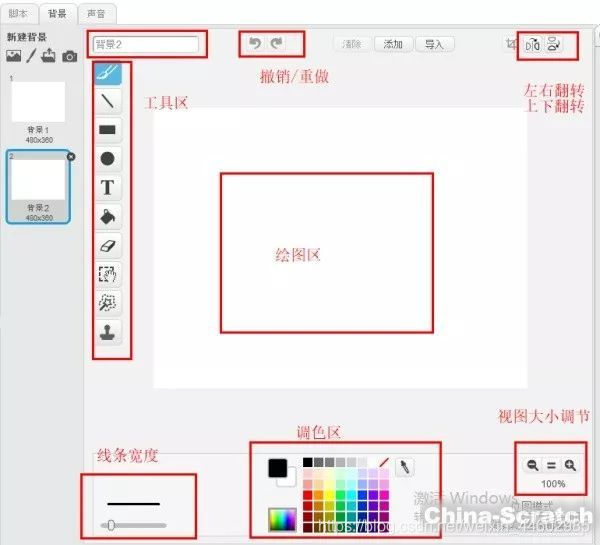Viewport: 600px width, 545px height.
Task: Take new backdrop from camera
Action: coord(70,57)
